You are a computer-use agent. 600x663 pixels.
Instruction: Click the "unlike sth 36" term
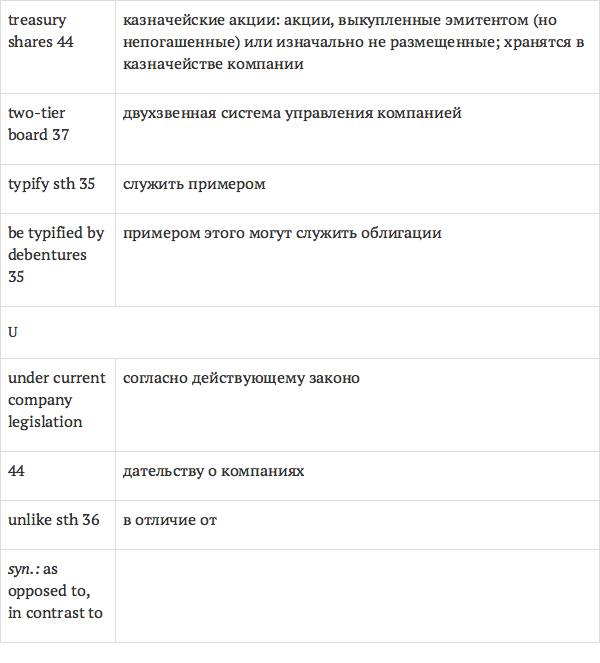pos(54,520)
